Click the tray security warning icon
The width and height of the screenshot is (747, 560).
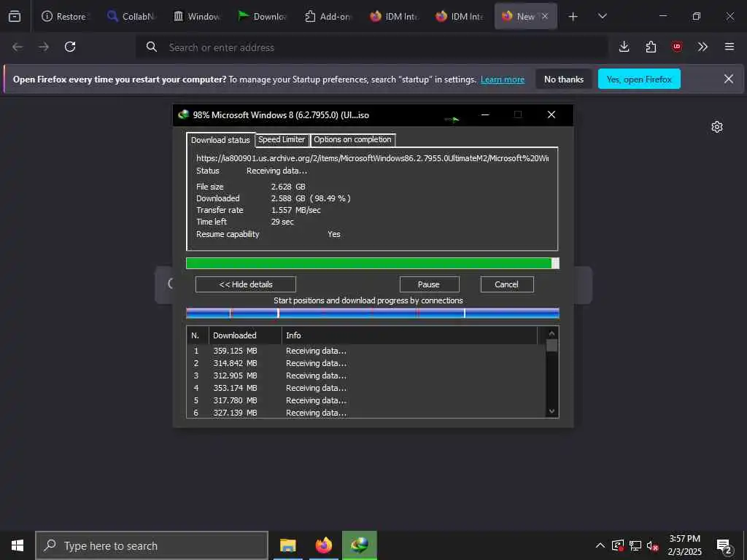point(618,545)
